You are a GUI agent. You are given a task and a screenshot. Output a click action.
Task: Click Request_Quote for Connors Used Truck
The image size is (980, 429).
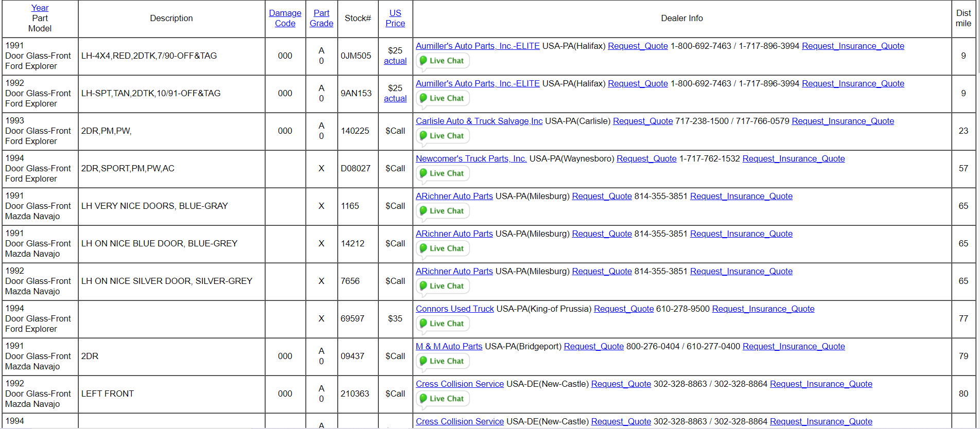(624, 309)
